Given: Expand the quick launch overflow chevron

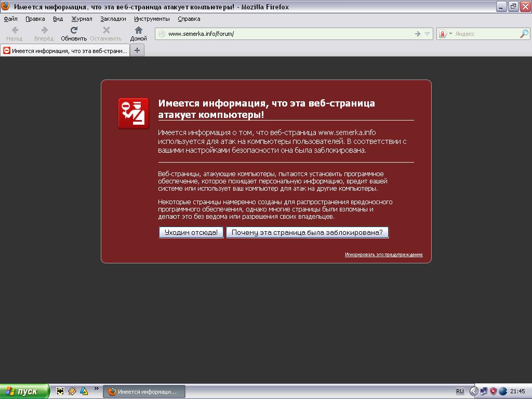Looking at the screenshot, I should [96, 389].
